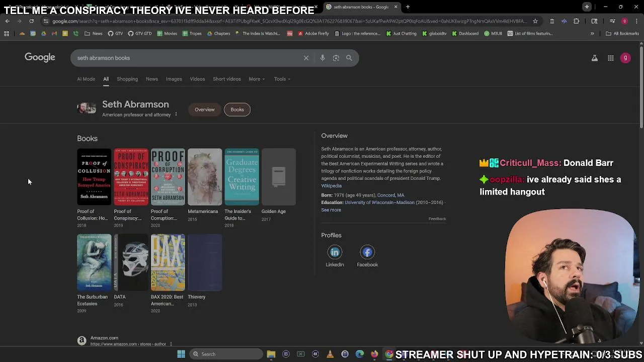Open the Chrome extensions puzzle icon

click(x=577, y=21)
